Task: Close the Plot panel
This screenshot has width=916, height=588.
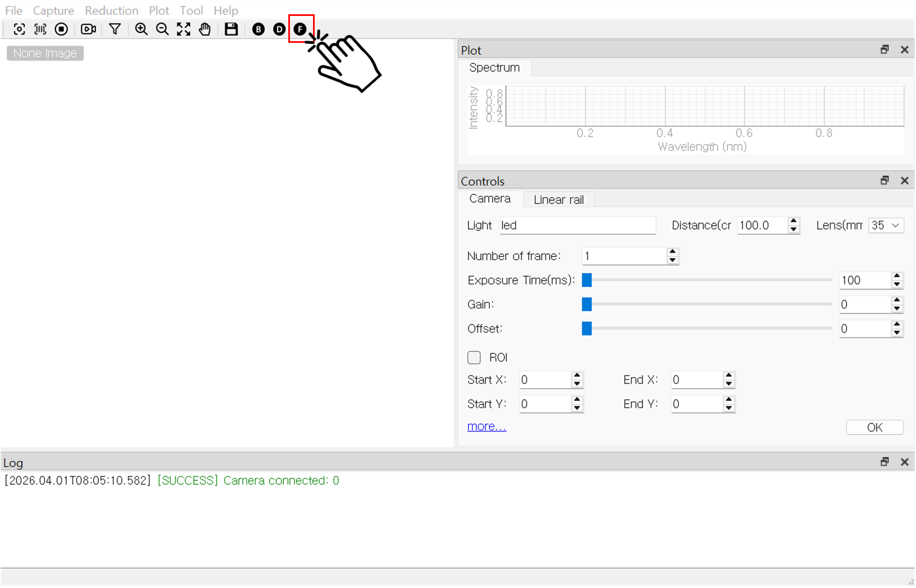Action: pos(904,49)
